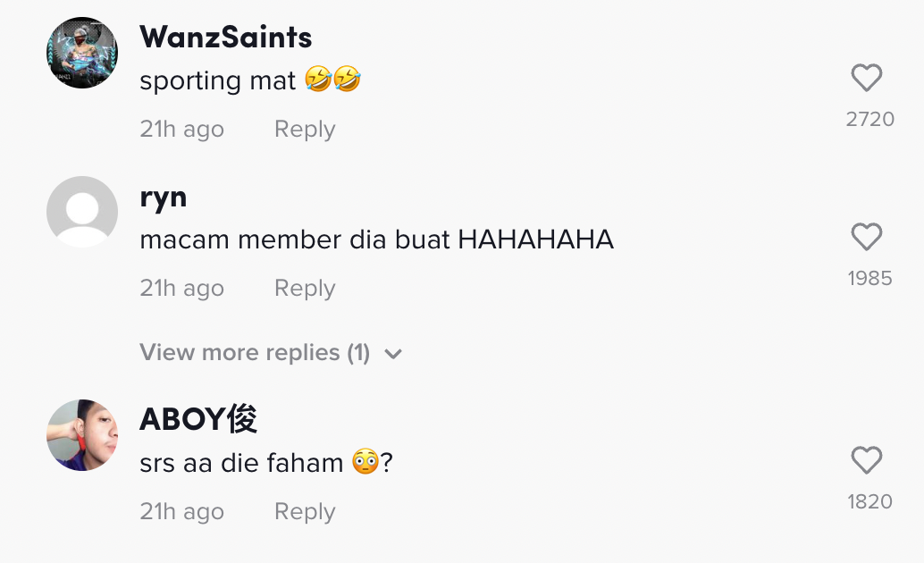
Task: Reply to the "macam member dia buat" comment
Action: pos(305,289)
